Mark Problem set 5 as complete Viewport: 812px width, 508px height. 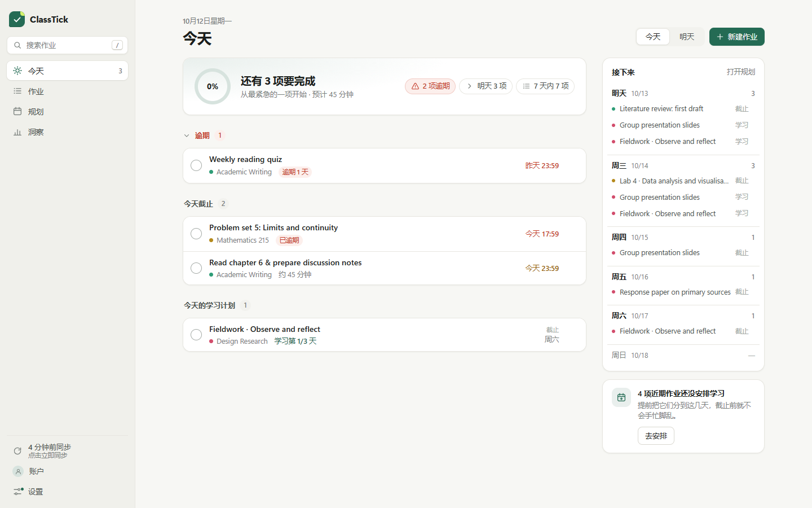click(x=196, y=234)
